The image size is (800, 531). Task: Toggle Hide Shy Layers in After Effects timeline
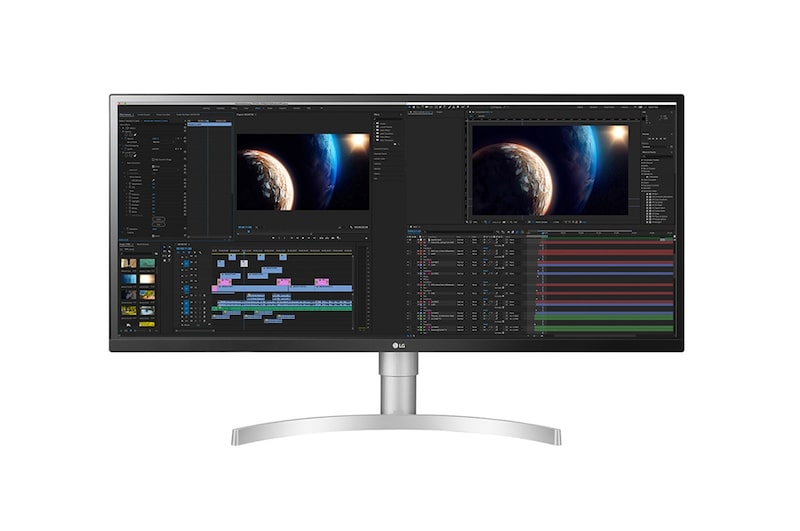pyautogui.click(x=508, y=232)
